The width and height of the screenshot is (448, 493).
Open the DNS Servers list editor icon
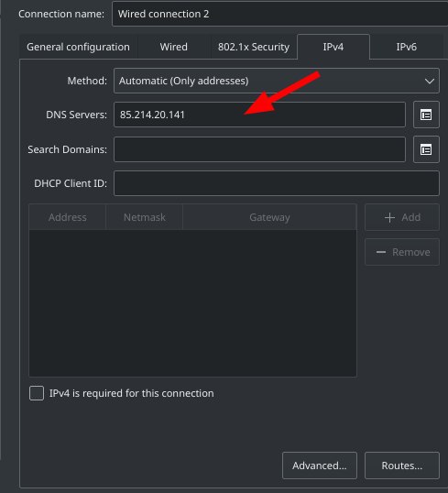tap(426, 115)
